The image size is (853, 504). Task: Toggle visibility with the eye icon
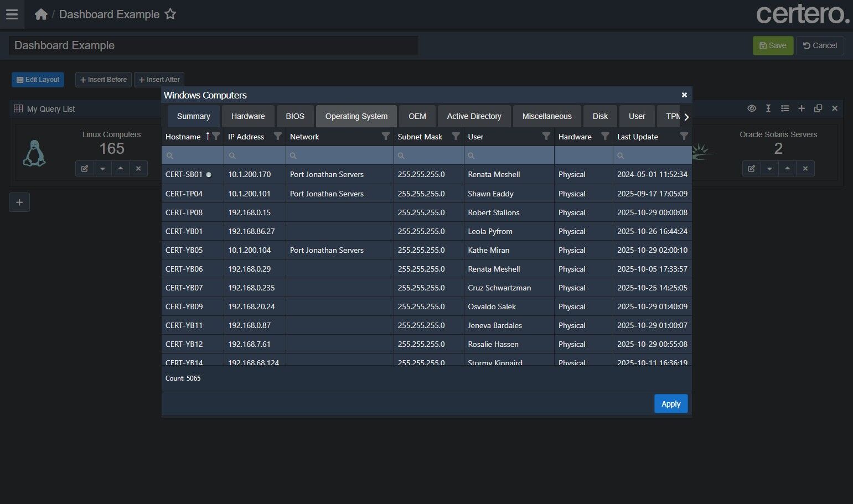point(751,108)
